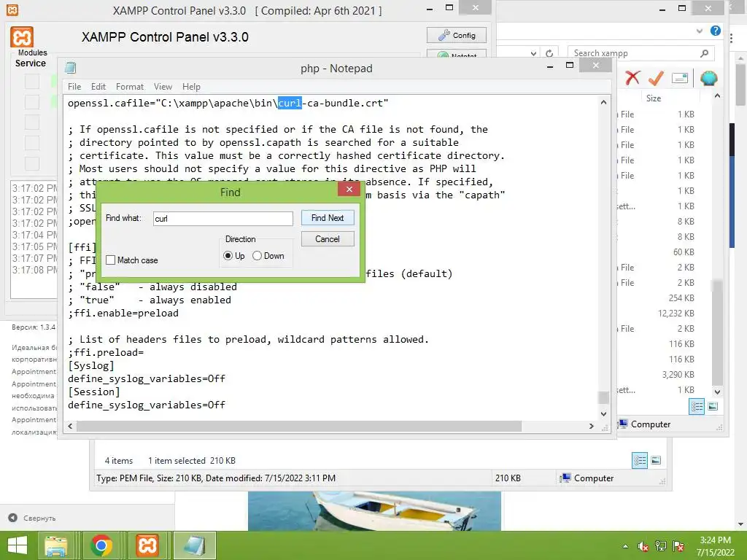This screenshot has height=560, width=747.
Task: Cancel the Find dialog
Action: tap(328, 238)
